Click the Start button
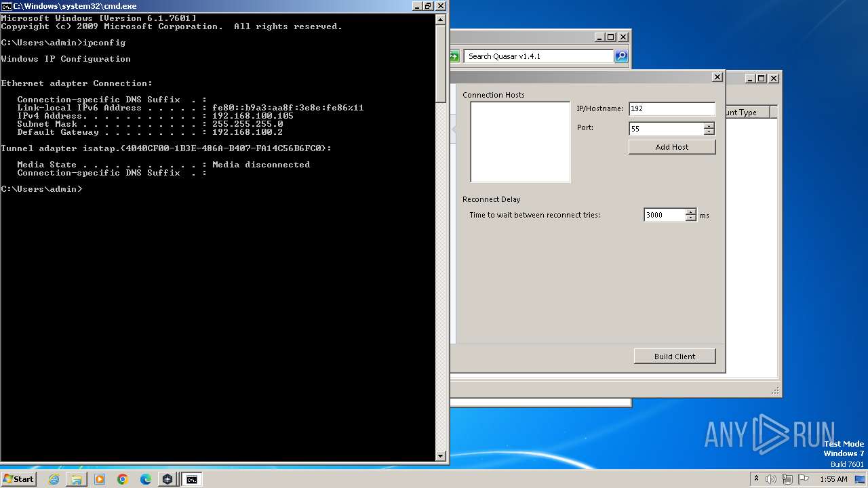Screen dimensions: 868x488 18,479
